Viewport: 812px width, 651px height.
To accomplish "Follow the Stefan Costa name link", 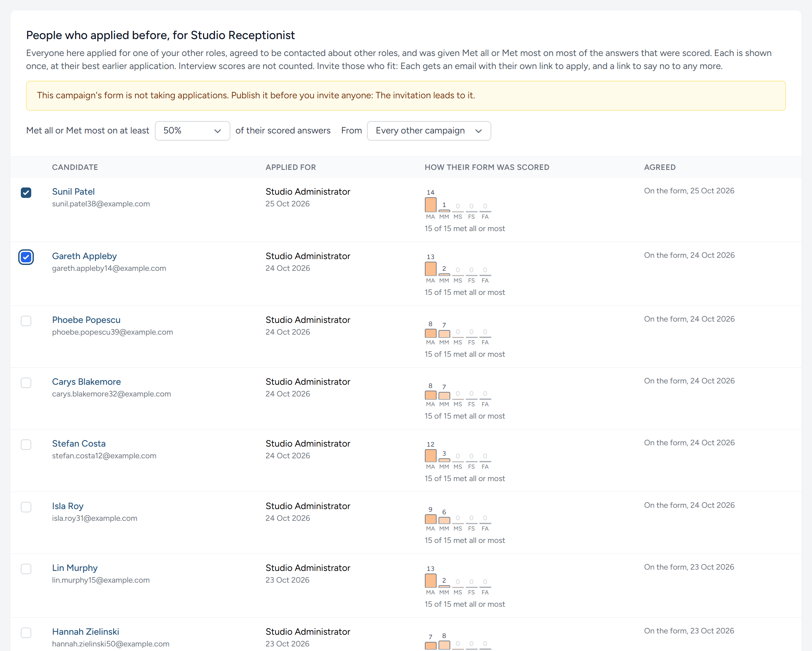I will click(79, 443).
